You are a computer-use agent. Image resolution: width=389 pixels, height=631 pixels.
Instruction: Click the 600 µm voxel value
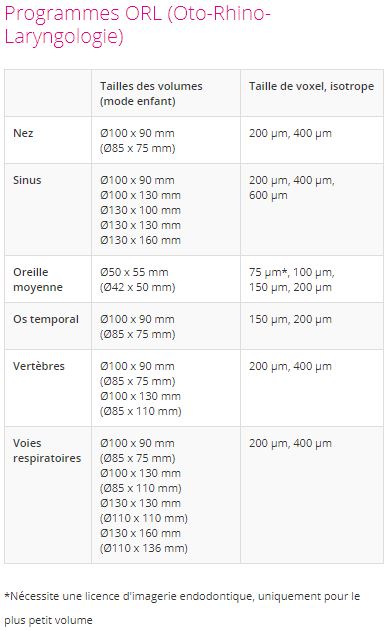[268, 195]
